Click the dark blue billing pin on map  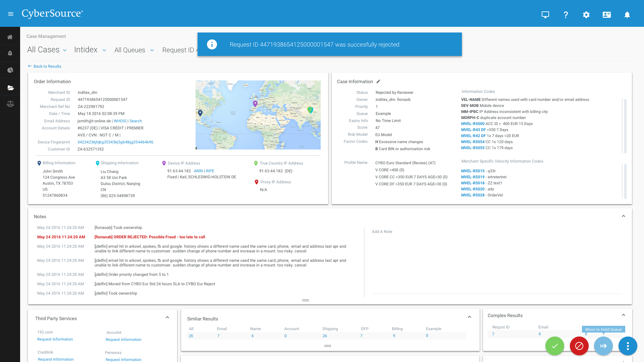(200, 113)
